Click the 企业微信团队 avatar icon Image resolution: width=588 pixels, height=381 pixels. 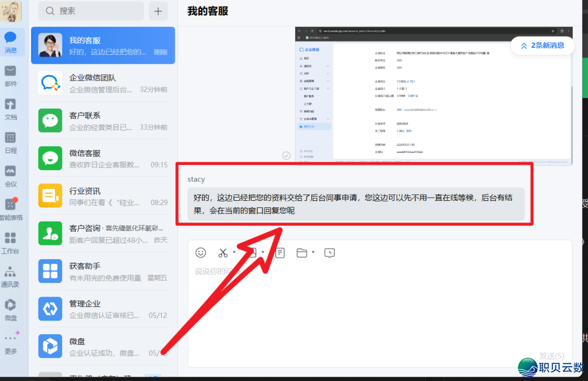click(x=50, y=83)
